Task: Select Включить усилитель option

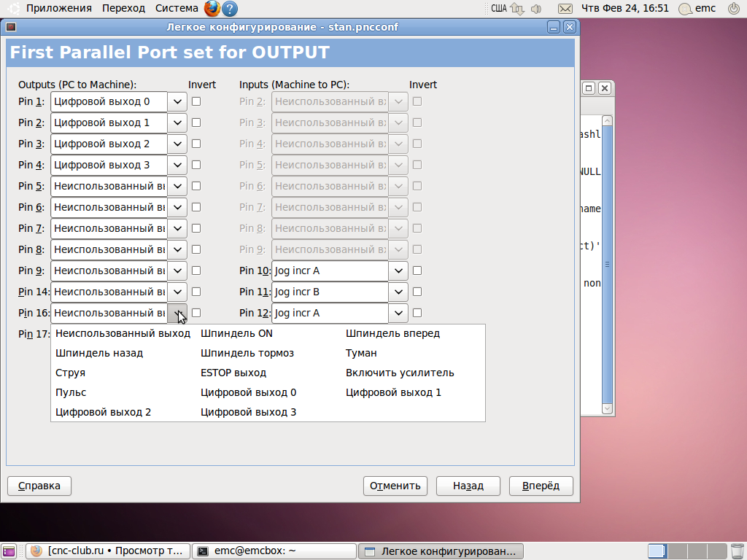Action: coord(400,373)
